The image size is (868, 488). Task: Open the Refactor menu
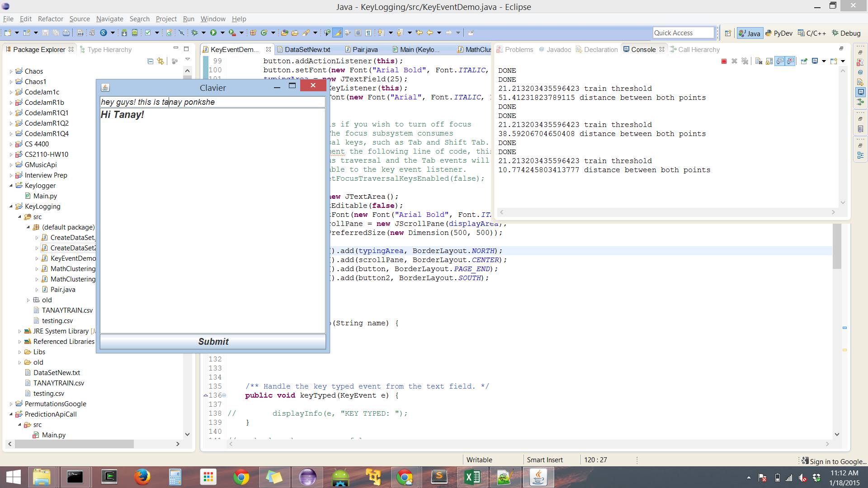click(50, 19)
